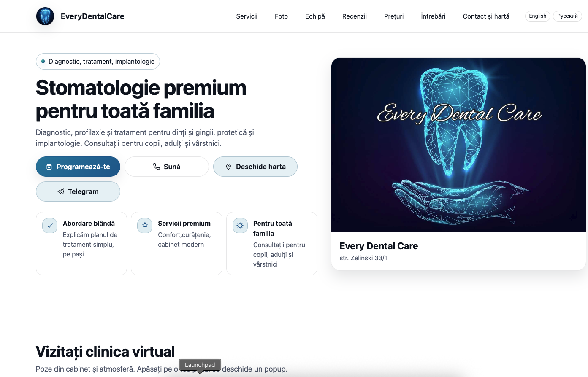This screenshot has height=377, width=588.
Task: Navigate to Recenzii section
Action: coord(355,16)
